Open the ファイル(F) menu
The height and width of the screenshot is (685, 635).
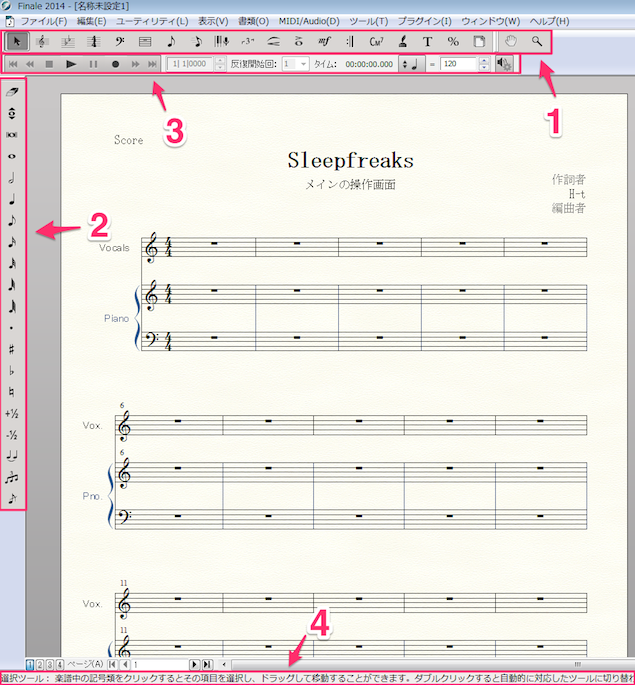[x=44, y=21]
